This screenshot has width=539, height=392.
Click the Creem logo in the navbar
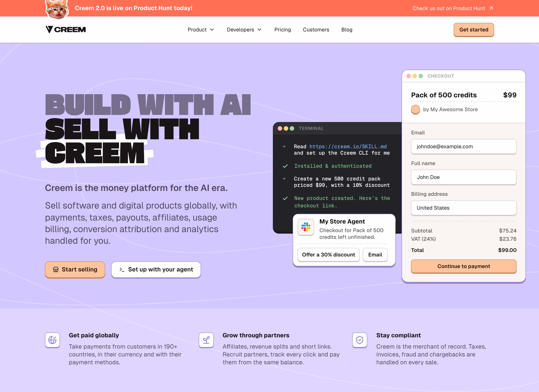coord(66,29)
